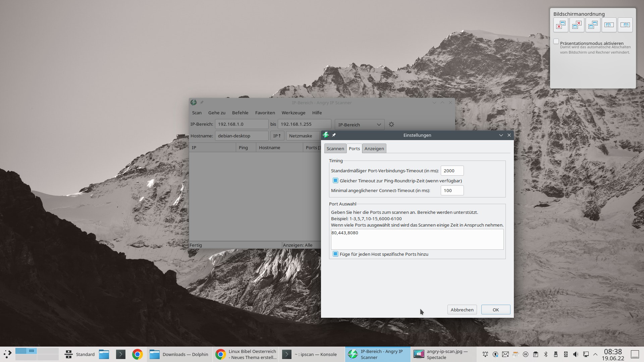Expand the IP-Bereich dropdown
The image size is (644, 362).
point(359,125)
